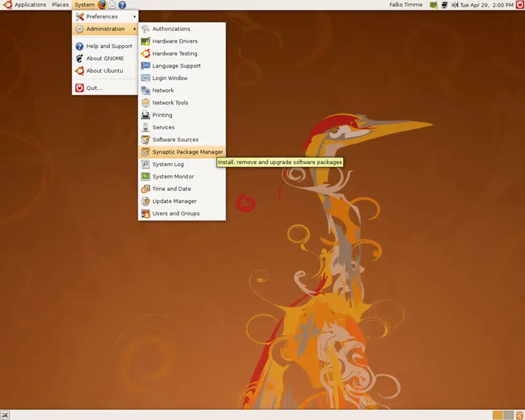Open Software Sources label

175,140
